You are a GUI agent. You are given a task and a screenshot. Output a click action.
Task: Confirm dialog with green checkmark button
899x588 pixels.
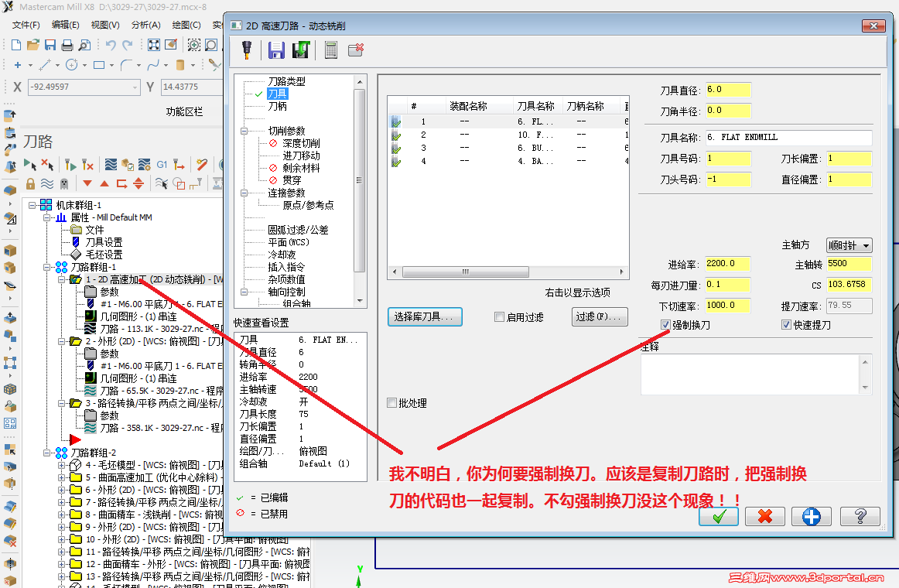tap(719, 516)
